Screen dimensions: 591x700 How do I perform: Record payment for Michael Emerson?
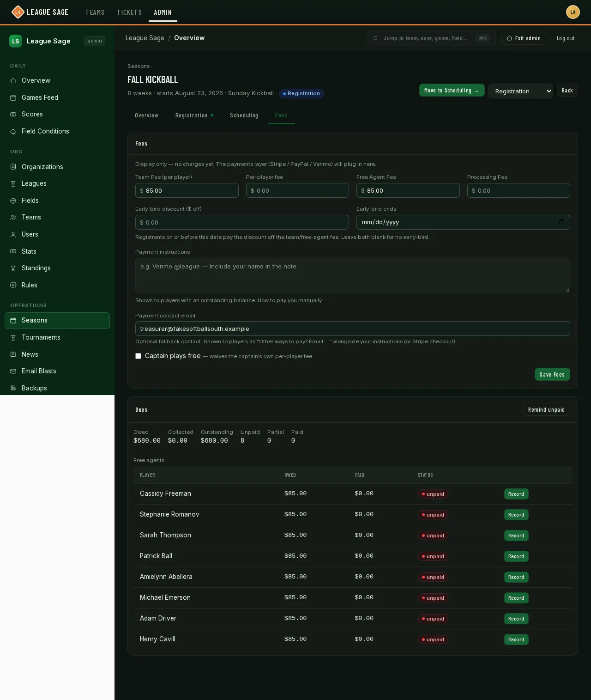(516, 598)
